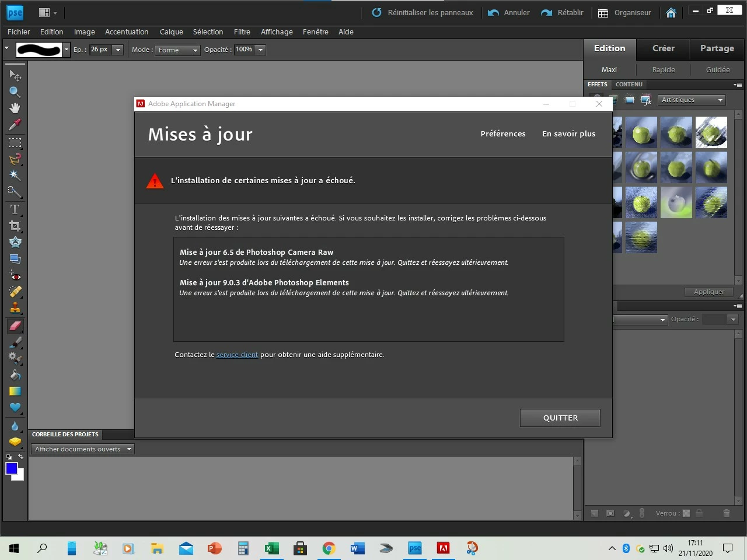
Task: Switch to the CONTENU panel tab
Action: [629, 85]
